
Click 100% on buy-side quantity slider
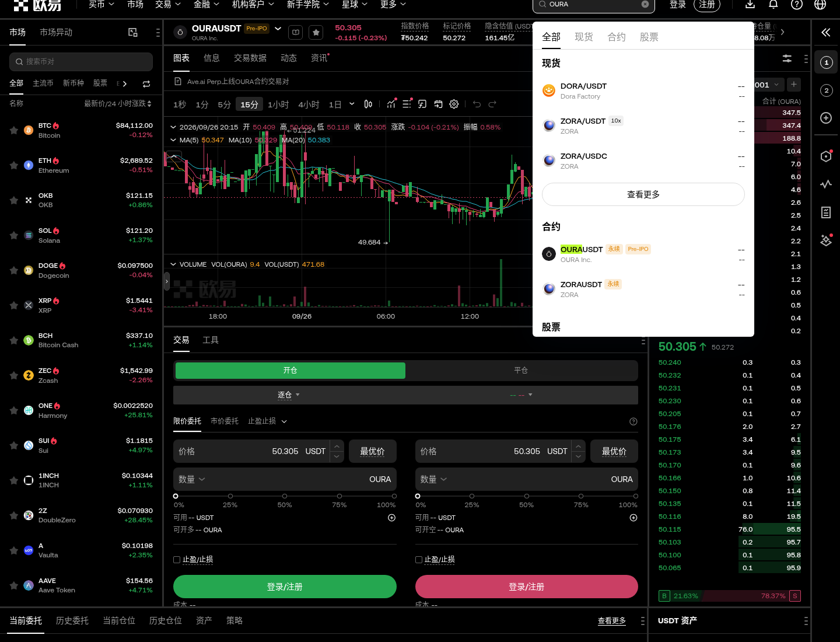coord(394,497)
